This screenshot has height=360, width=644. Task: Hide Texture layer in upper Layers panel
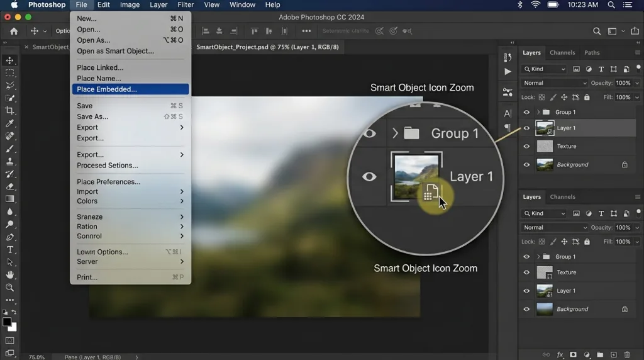[526, 146]
